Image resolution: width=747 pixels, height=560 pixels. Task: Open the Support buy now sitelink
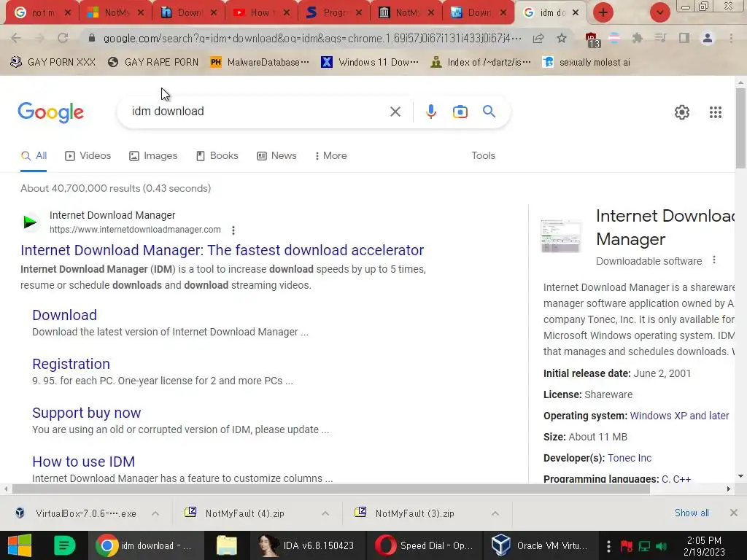point(87,413)
